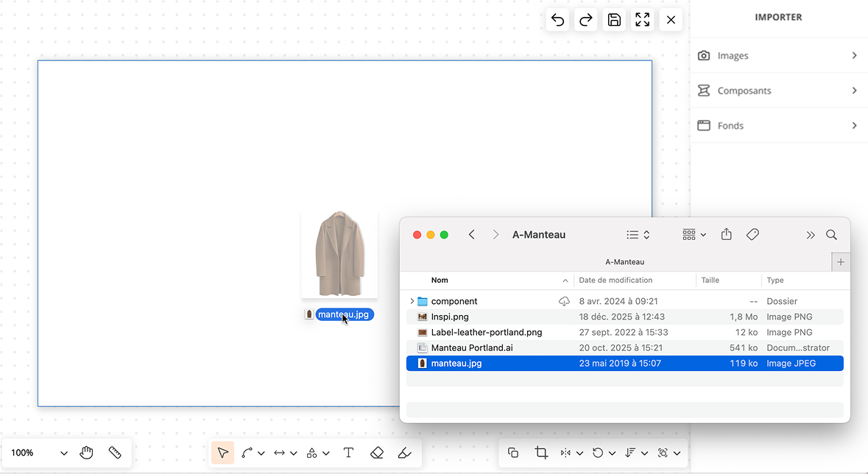Sort files by the Nom column
The height and width of the screenshot is (474, 868).
[x=440, y=280]
